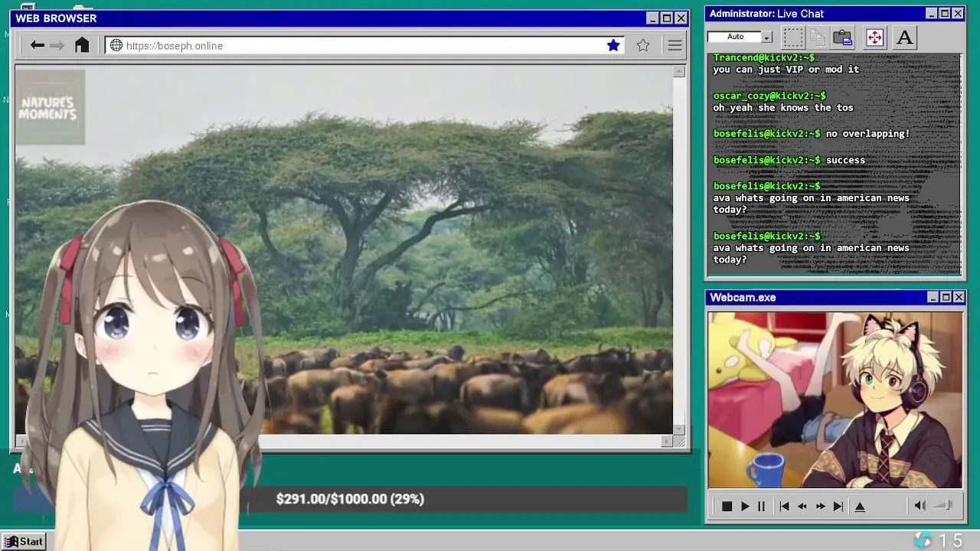Click the webcam video of the cat-eared avatar

(x=835, y=399)
